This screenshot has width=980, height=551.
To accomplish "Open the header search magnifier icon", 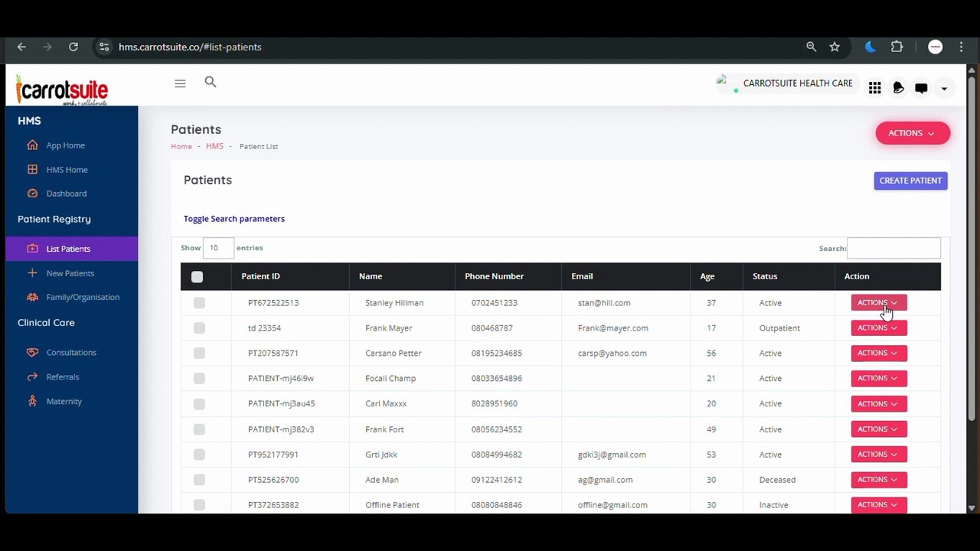I will [x=211, y=82].
